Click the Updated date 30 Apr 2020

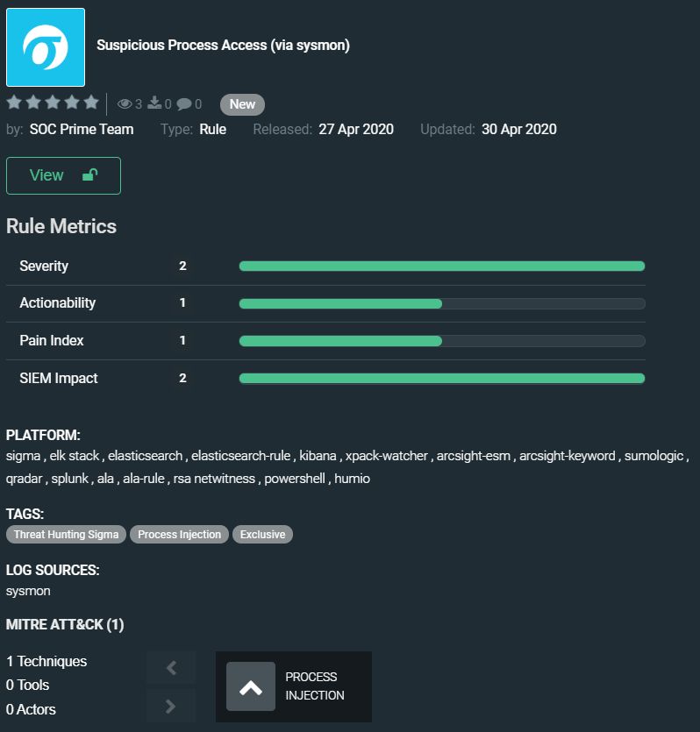tap(518, 130)
